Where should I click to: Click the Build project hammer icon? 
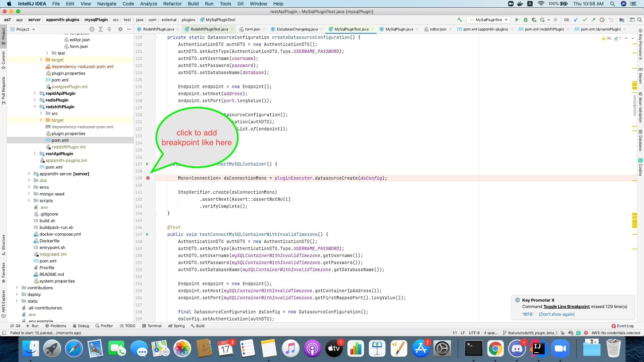click(460, 20)
